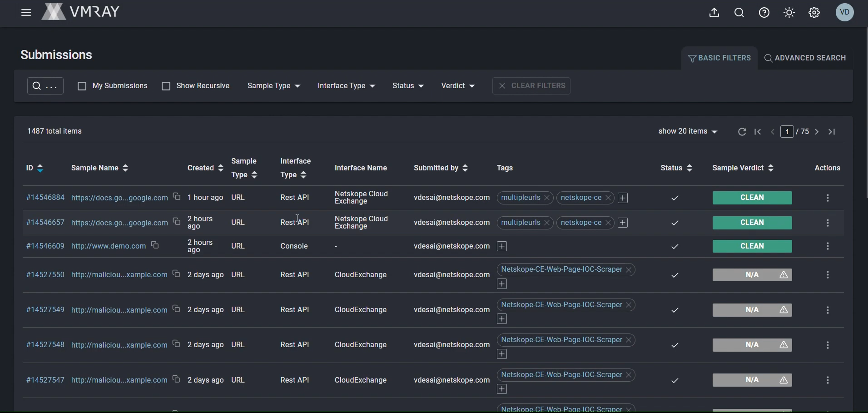868x413 pixels.
Task: Click the quick search box in filters
Action: [x=45, y=86]
